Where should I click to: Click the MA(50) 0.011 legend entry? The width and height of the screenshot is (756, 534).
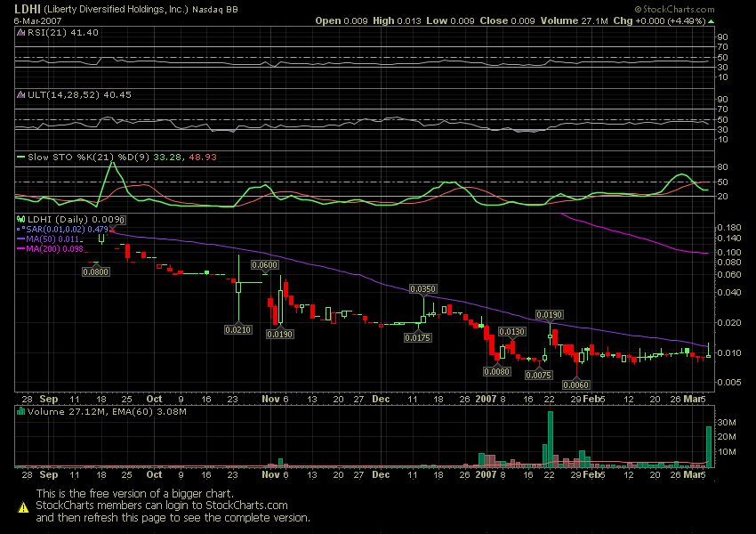coord(52,239)
